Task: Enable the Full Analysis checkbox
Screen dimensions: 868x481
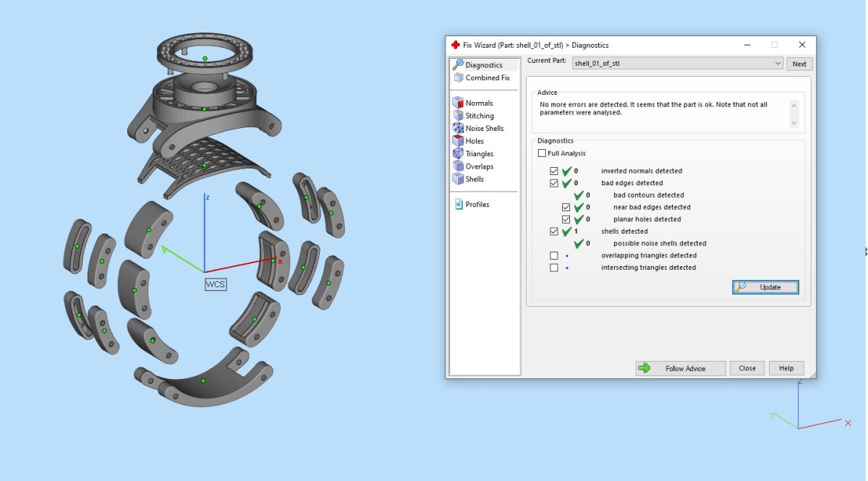Action: (x=542, y=153)
